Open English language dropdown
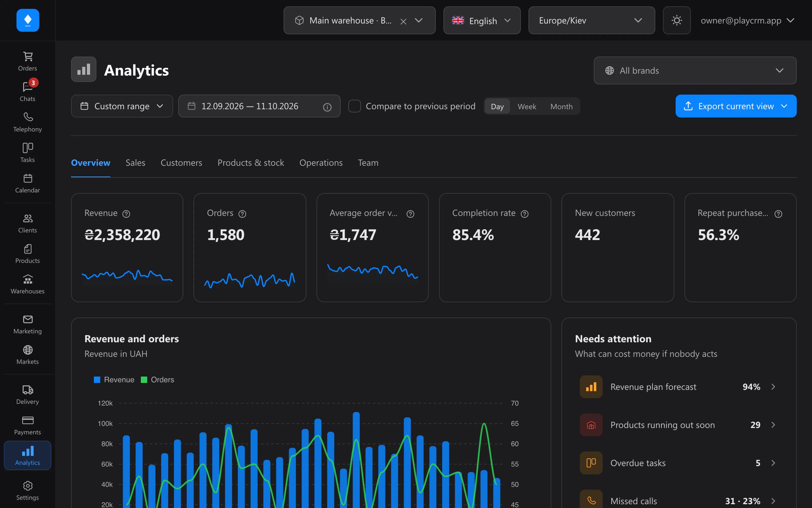Screen dimensions: 812x508 coord(482,21)
